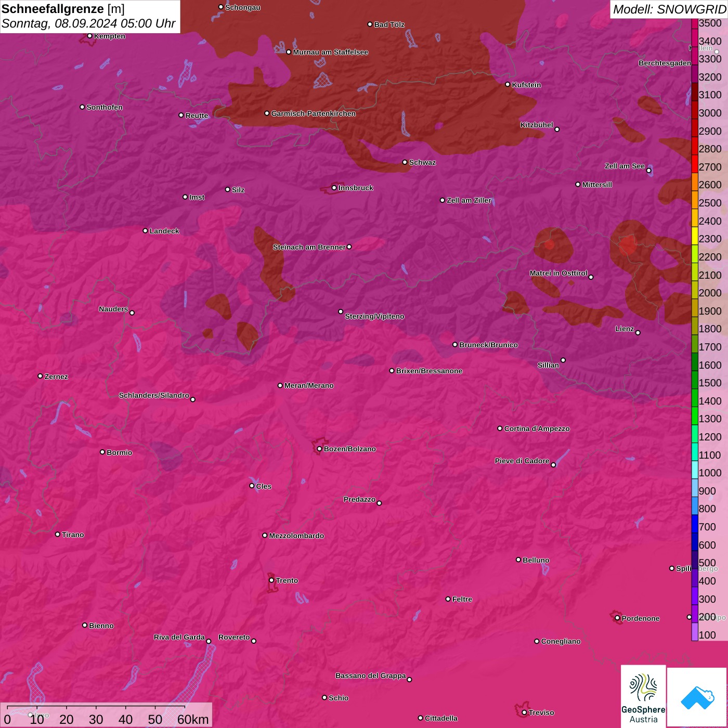The width and height of the screenshot is (728, 728).
Task: Click the Schongau label
Action: click(242, 7)
